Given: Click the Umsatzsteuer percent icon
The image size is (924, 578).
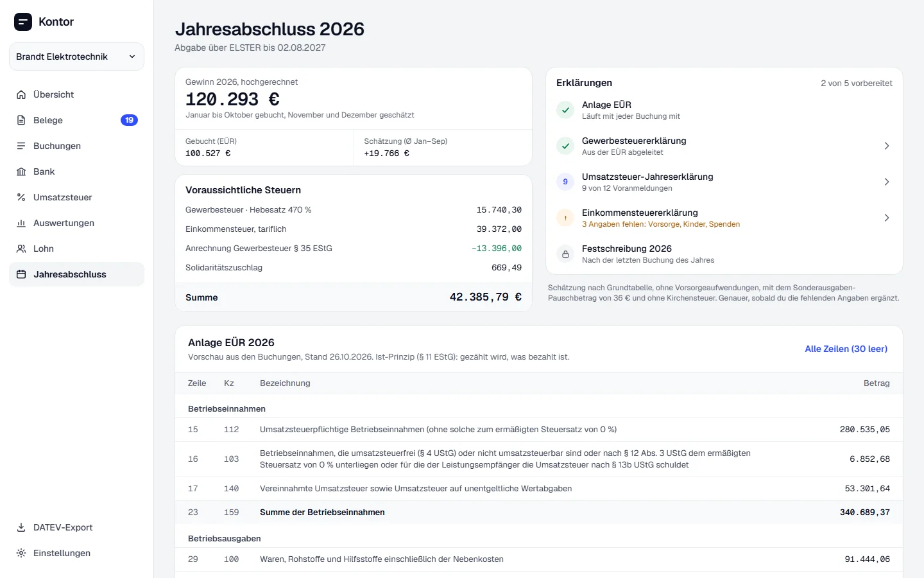Looking at the screenshot, I should coord(21,197).
